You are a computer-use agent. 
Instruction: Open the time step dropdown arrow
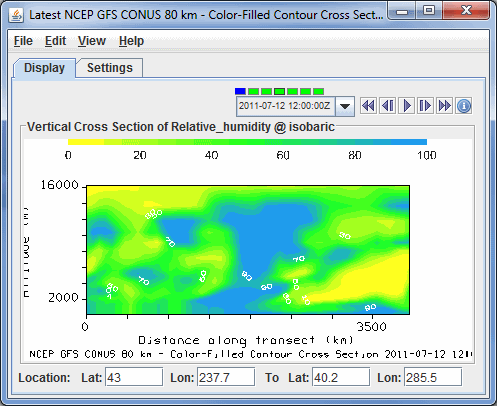345,106
